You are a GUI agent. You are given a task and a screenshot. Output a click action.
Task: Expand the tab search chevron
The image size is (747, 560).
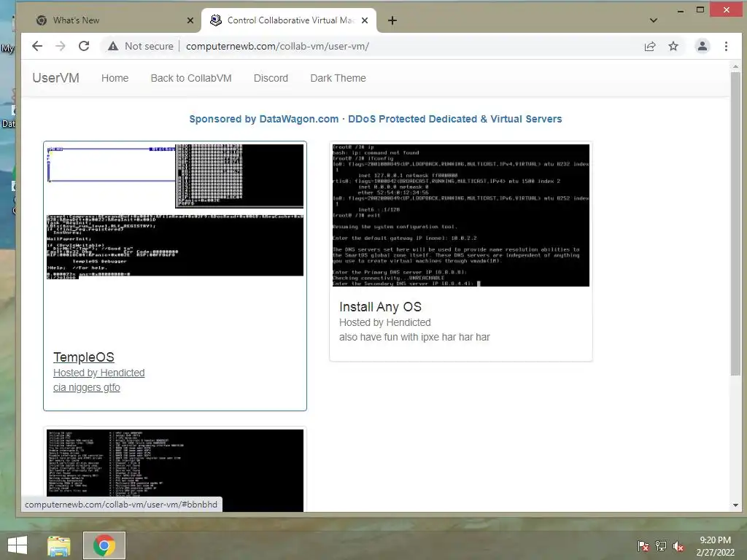[x=654, y=20]
